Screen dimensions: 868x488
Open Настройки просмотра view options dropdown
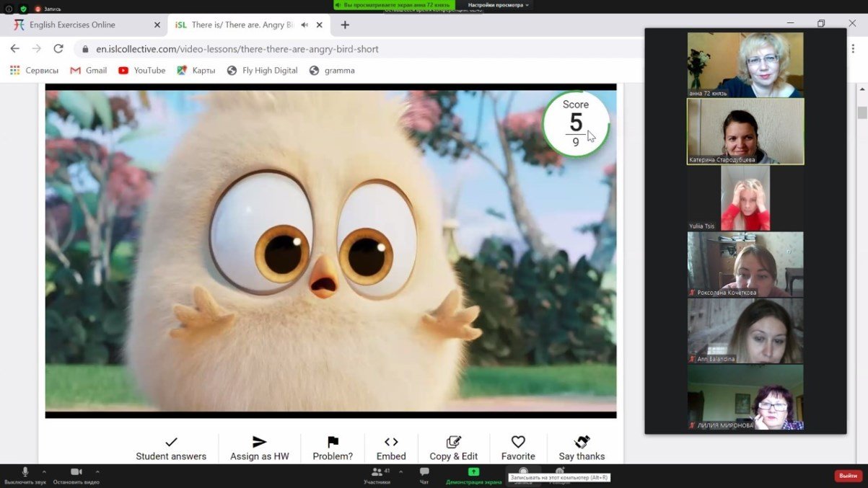pos(498,5)
